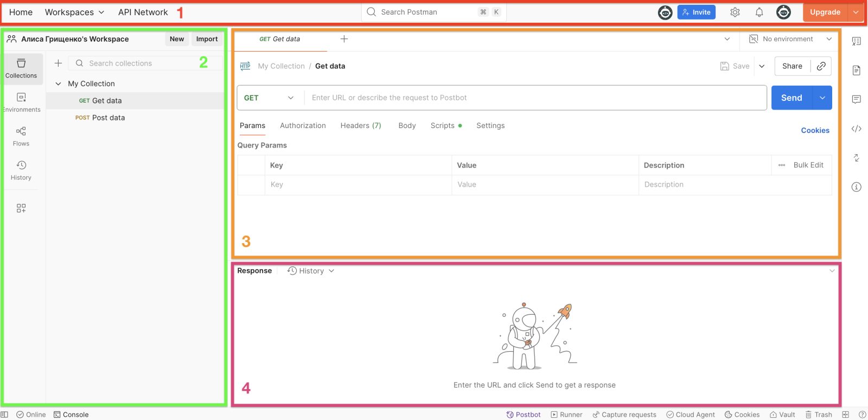Open the History sidebar panel

coord(21,170)
